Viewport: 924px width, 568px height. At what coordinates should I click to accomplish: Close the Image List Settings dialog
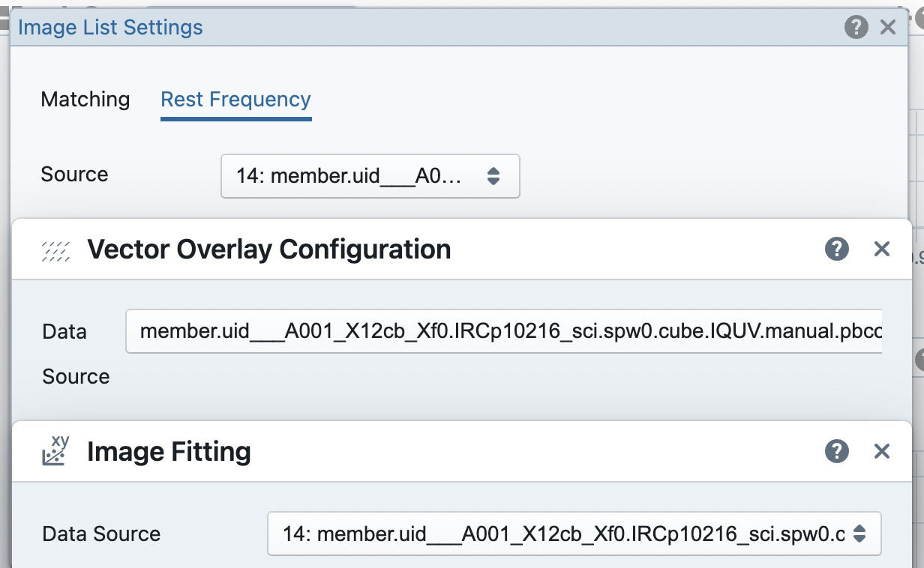pyautogui.click(x=888, y=27)
